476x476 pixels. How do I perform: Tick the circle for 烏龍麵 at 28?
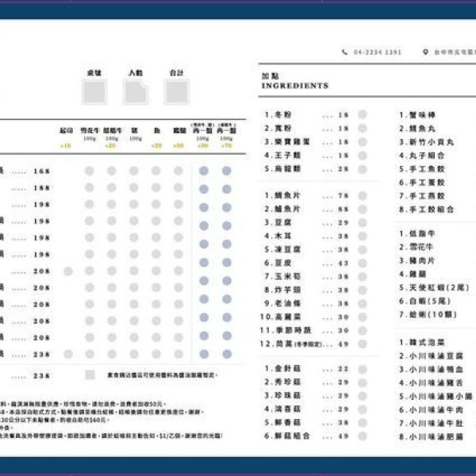point(362,169)
